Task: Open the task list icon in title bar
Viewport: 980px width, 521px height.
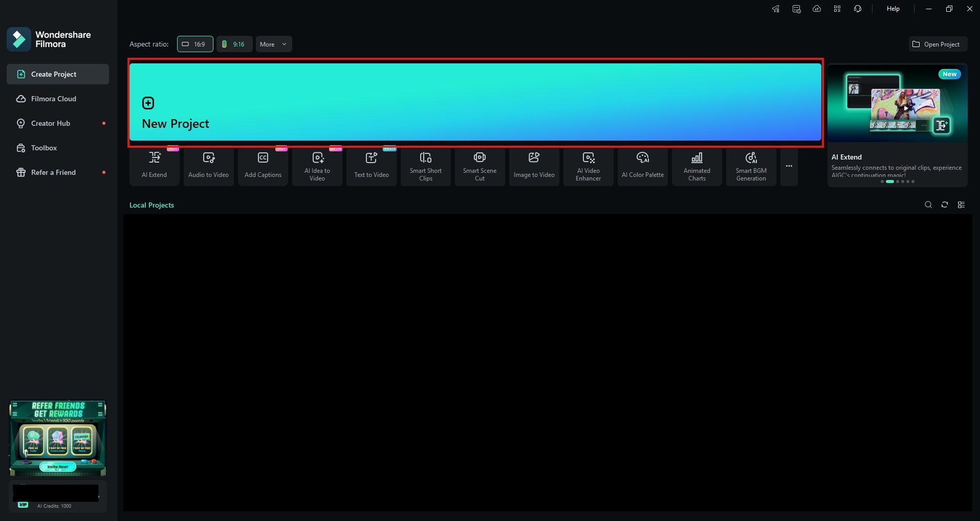Action: point(796,9)
